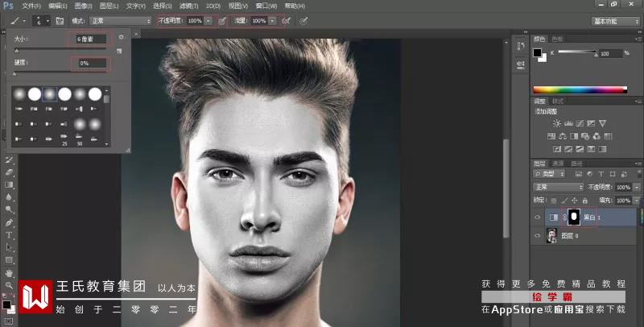Toggle lock all padlock icon
This screenshot has height=327, width=644.
coord(585,201)
